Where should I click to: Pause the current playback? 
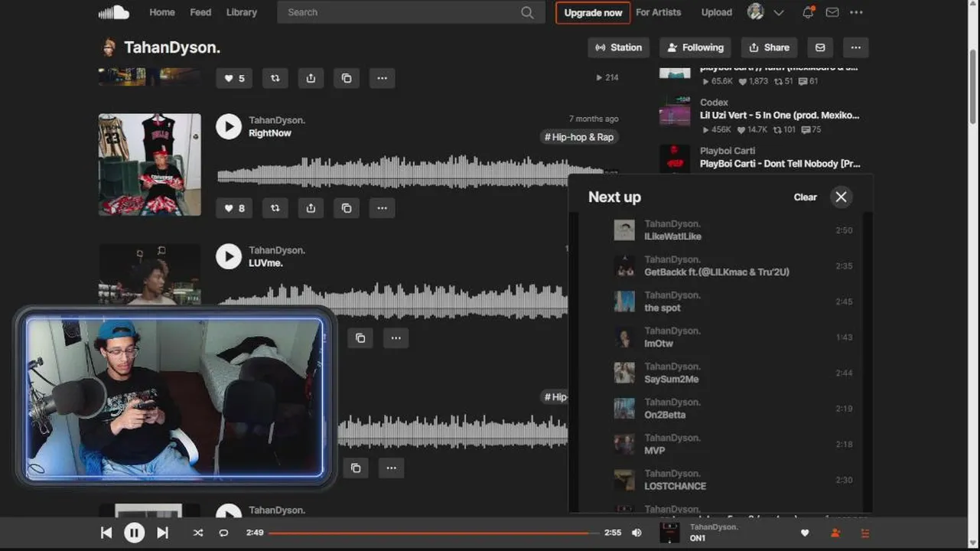(x=134, y=533)
